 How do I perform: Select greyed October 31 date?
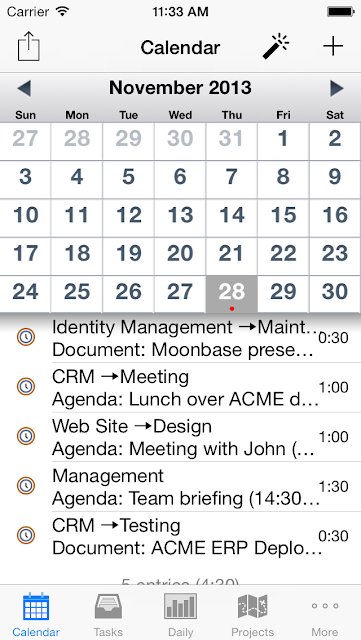pyautogui.click(x=232, y=139)
